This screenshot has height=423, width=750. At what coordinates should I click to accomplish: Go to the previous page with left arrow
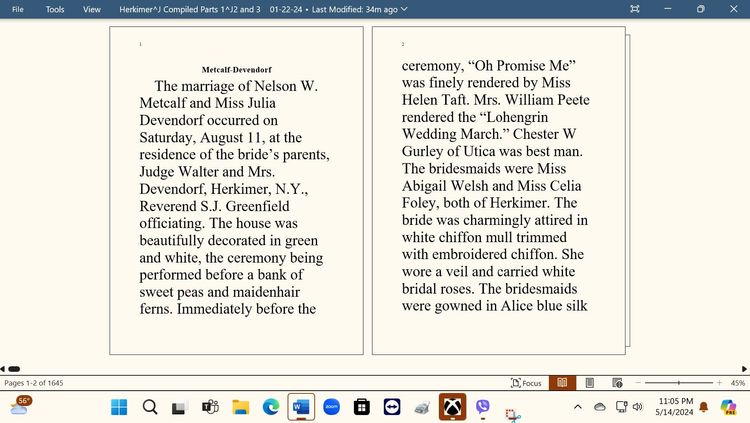click(2, 369)
